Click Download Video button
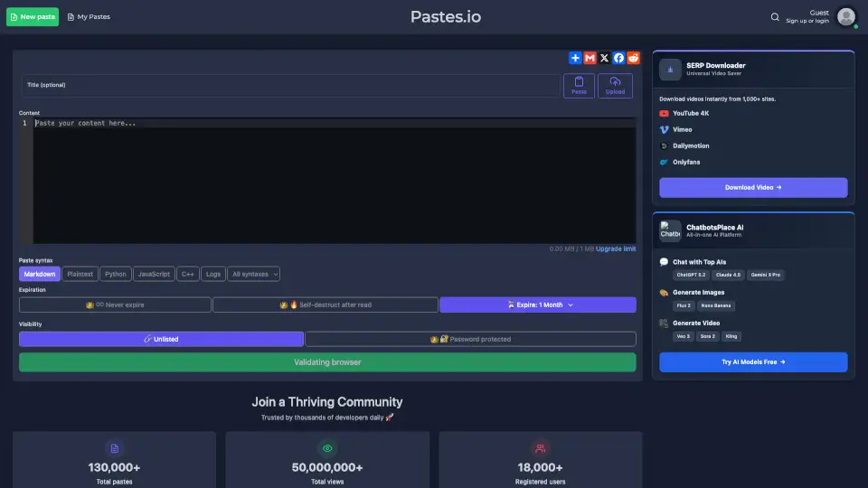 click(x=753, y=188)
